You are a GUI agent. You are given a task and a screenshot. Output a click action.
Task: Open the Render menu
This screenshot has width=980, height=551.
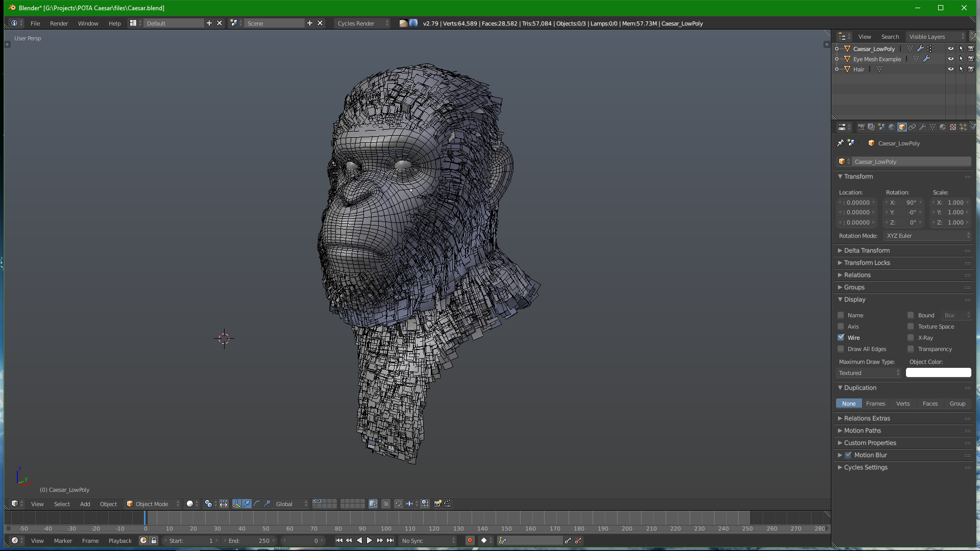(x=59, y=23)
